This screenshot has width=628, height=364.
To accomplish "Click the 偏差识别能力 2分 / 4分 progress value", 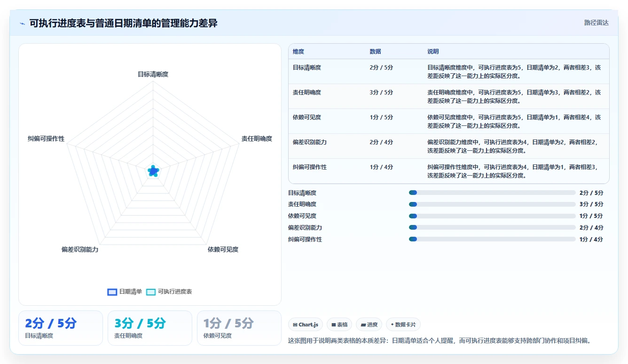I will 591,227.
